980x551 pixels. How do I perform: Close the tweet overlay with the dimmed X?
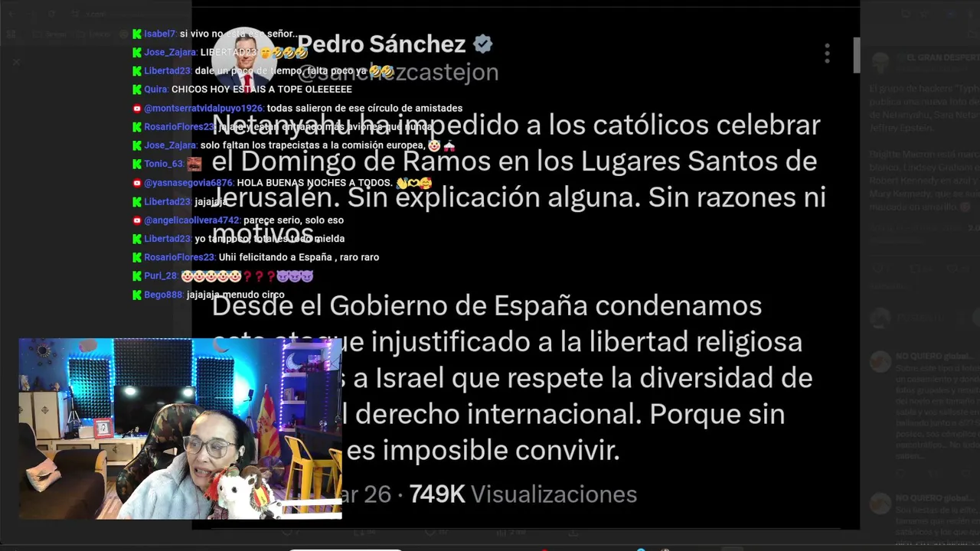tap(16, 62)
